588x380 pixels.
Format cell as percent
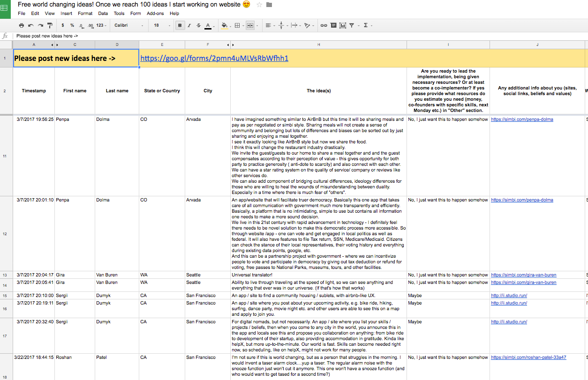[72, 25]
